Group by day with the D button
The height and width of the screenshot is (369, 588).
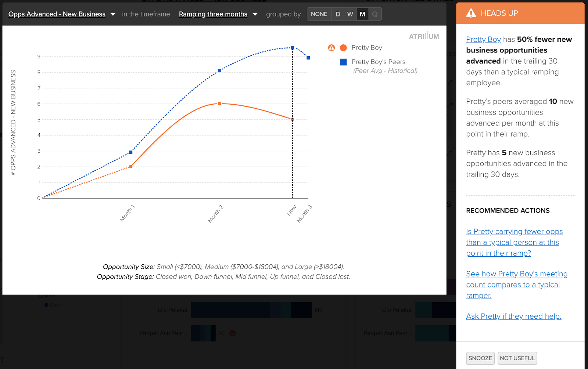click(338, 14)
